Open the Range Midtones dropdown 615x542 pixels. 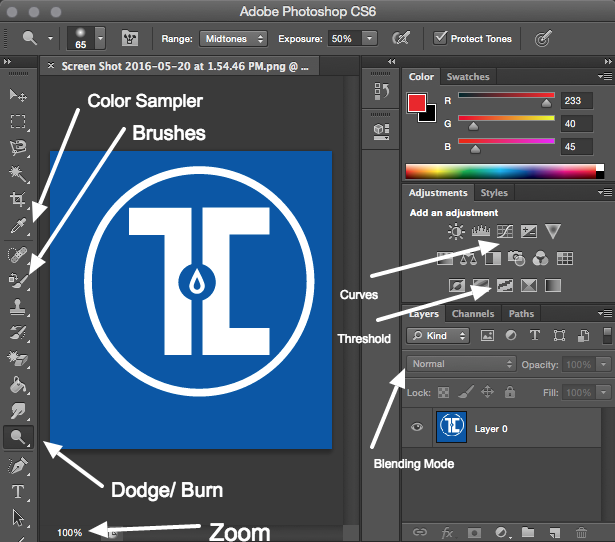(x=233, y=39)
